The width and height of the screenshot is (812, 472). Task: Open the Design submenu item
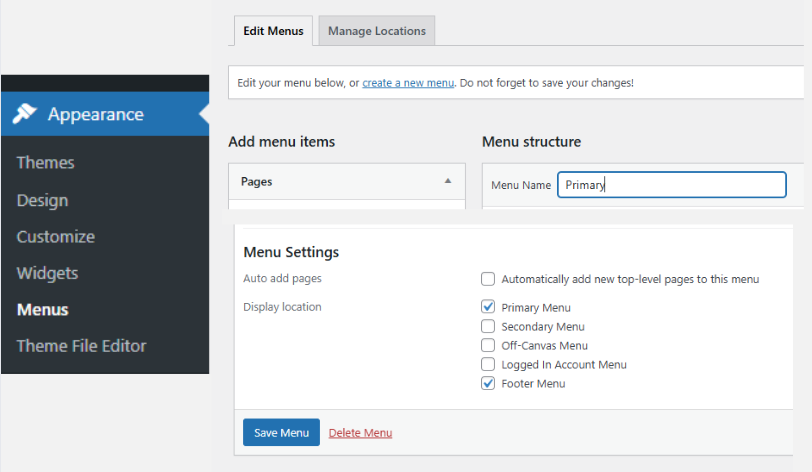click(43, 200)
